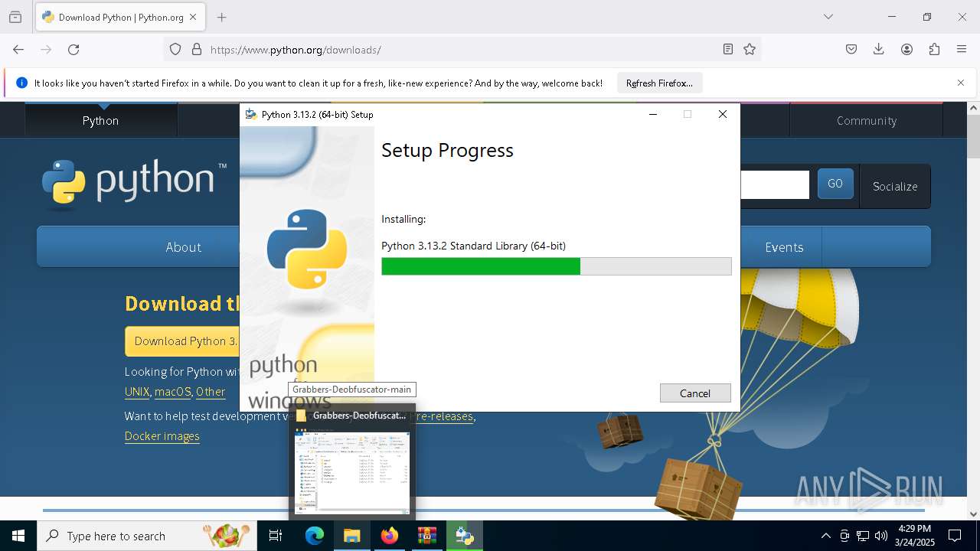The image size is (980, 551).
Task: Follow the Docker images link
Action: 162,436
